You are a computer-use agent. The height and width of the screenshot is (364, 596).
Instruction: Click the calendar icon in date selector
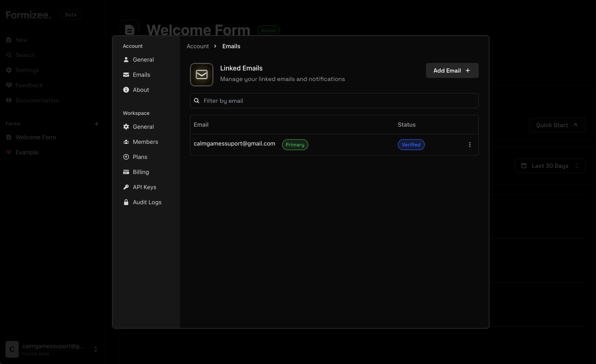[x=524, y=166]
